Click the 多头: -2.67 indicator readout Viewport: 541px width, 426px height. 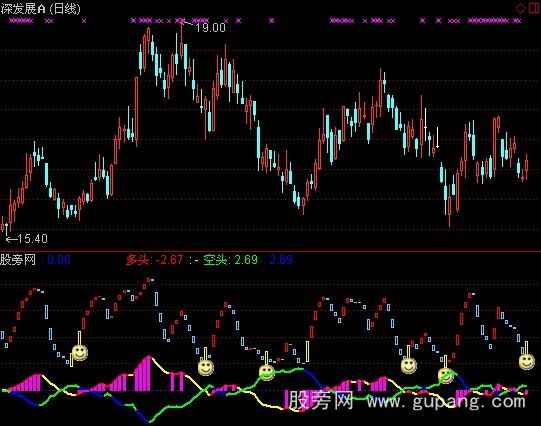(154, 259)
